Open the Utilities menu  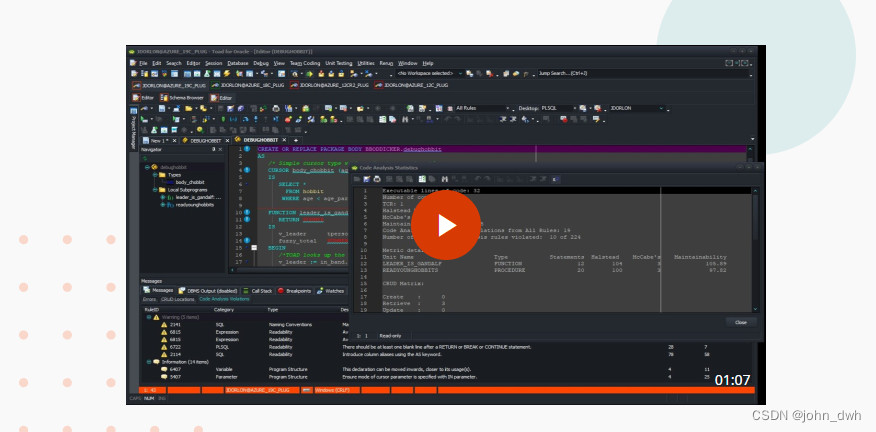pyautogui.click(x=366, y=63)
